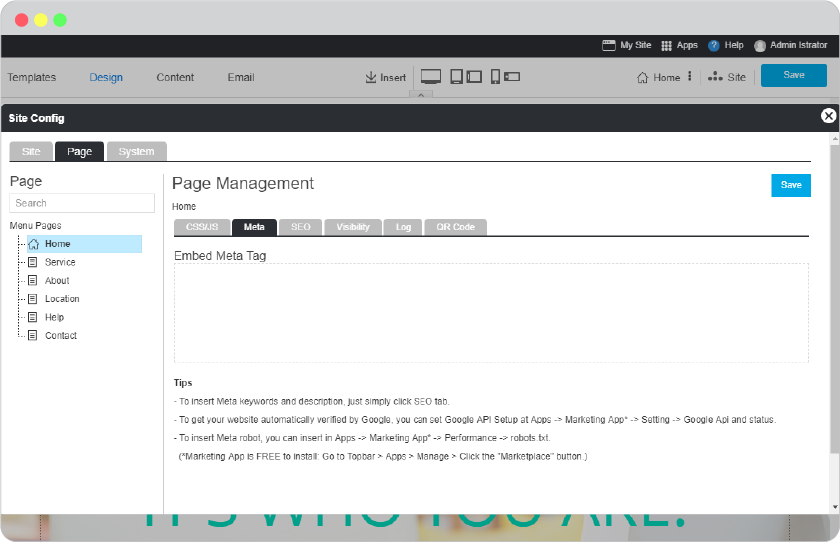Switch to the System config tab
Screen dimensions: 840x542
pos(137,152)
